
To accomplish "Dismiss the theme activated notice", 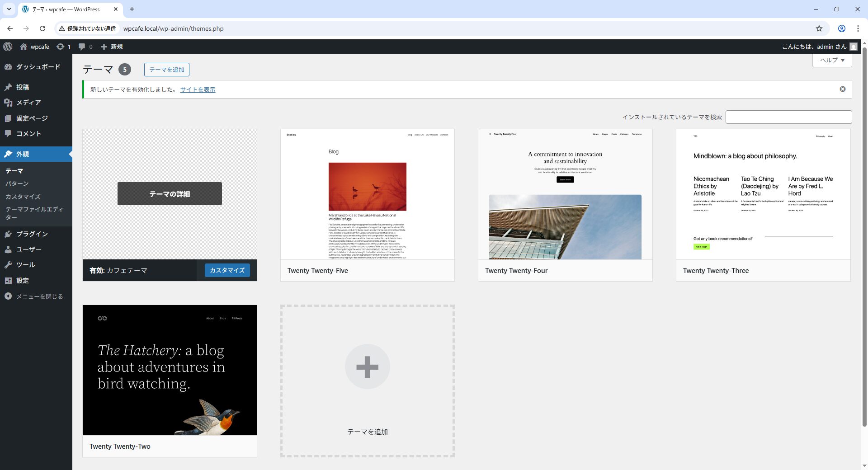I will (x=842, y=89).
